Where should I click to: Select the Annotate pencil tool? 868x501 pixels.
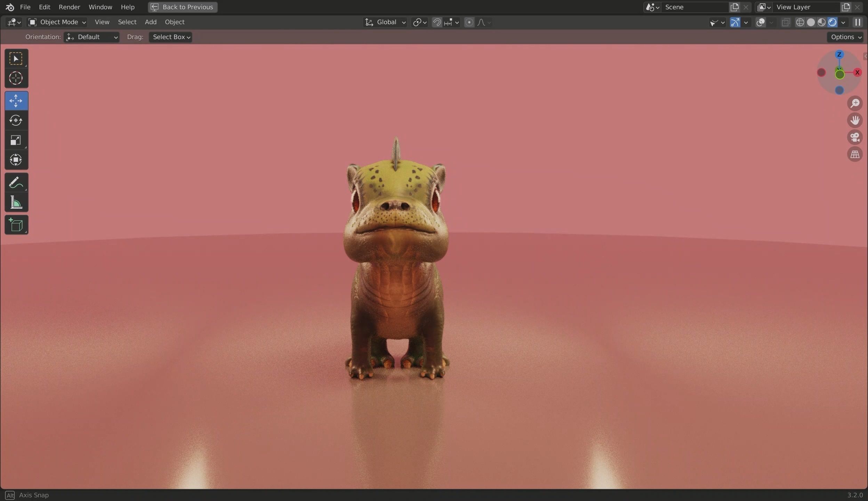(x=16, y=182)
